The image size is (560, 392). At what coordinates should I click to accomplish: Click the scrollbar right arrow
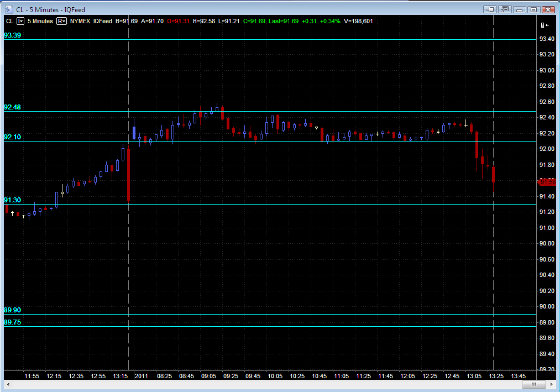tap(551, 384)
